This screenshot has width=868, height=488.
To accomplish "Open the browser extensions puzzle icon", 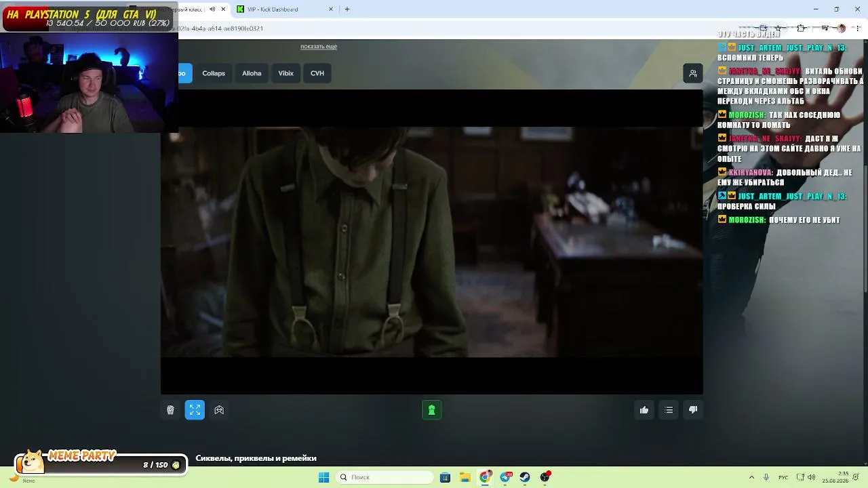I will [x=802, y=28].
